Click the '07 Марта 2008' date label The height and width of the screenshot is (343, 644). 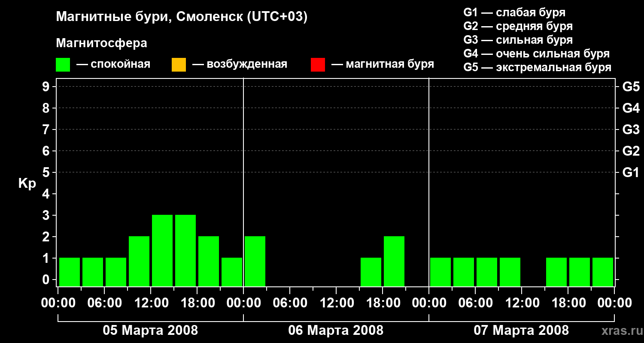point(521,330)
